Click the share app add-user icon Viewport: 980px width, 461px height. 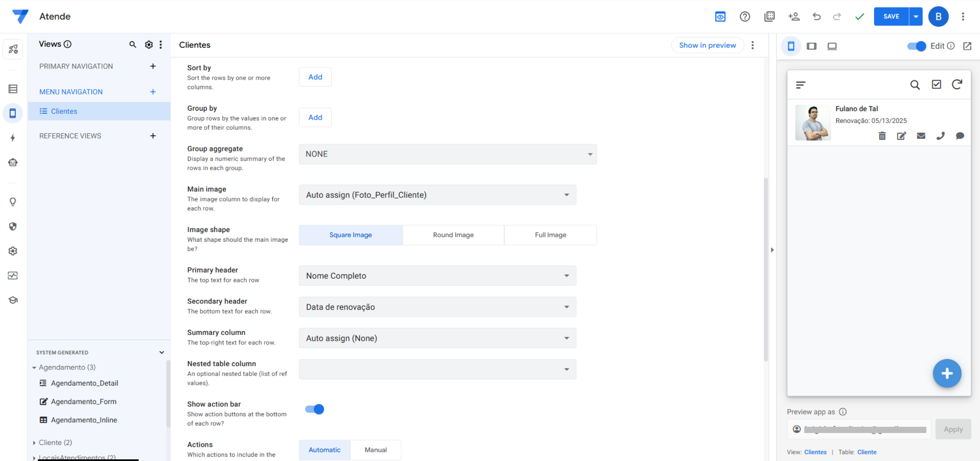point(793,17)
